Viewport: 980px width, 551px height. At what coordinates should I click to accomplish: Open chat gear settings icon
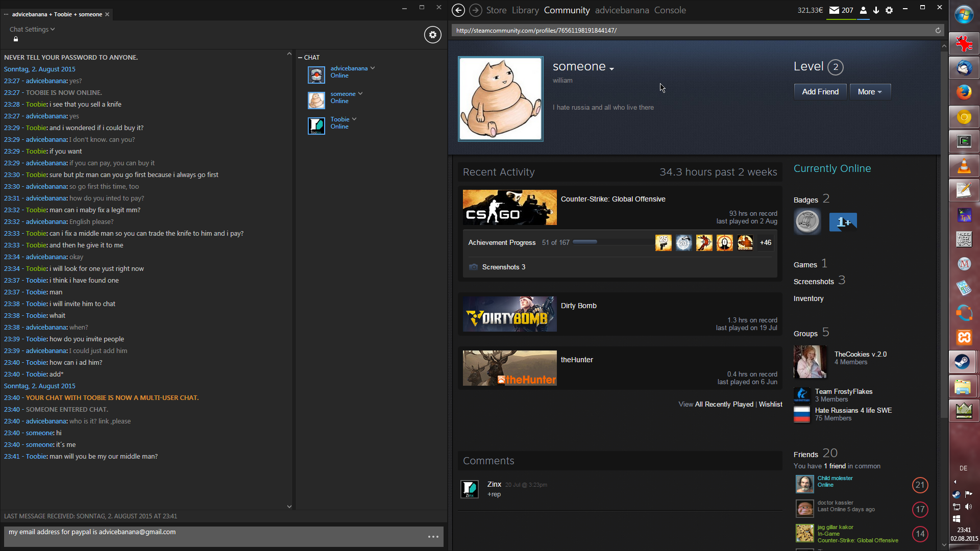click(x=432, y=35)
